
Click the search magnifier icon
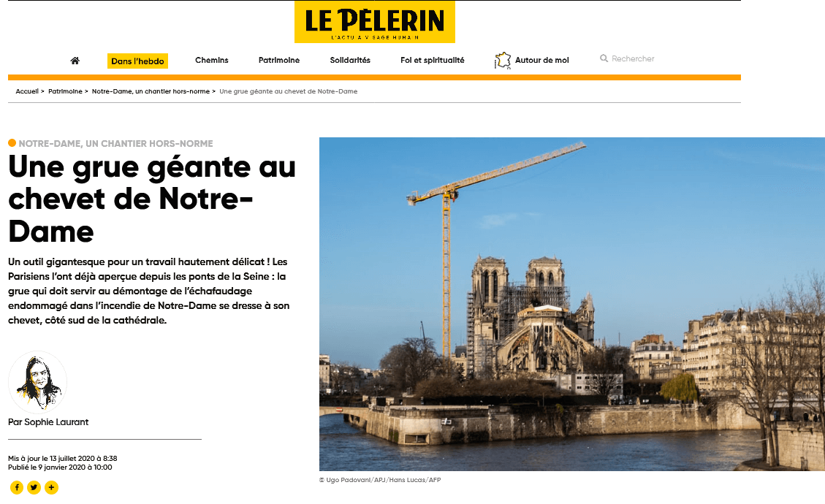click(604, 58)
